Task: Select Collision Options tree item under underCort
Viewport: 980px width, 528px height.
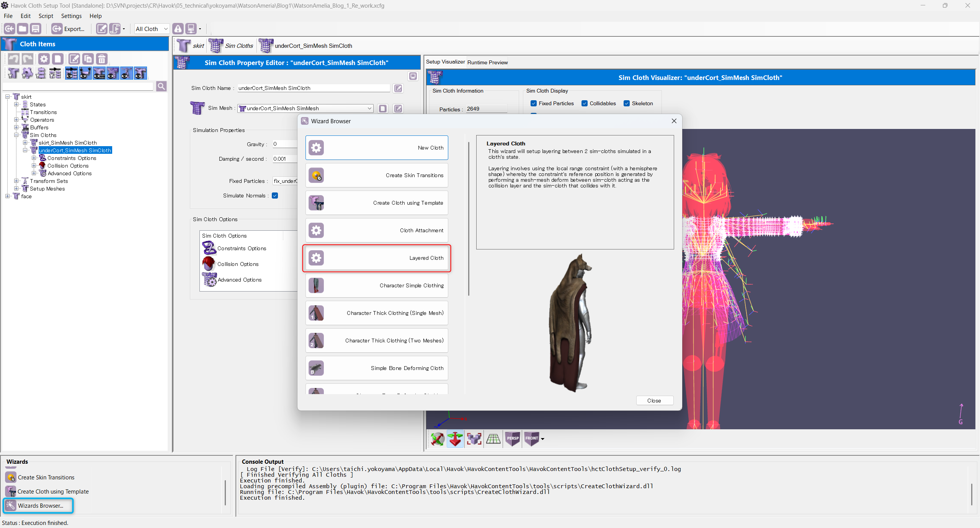Action: pos(68,166)
